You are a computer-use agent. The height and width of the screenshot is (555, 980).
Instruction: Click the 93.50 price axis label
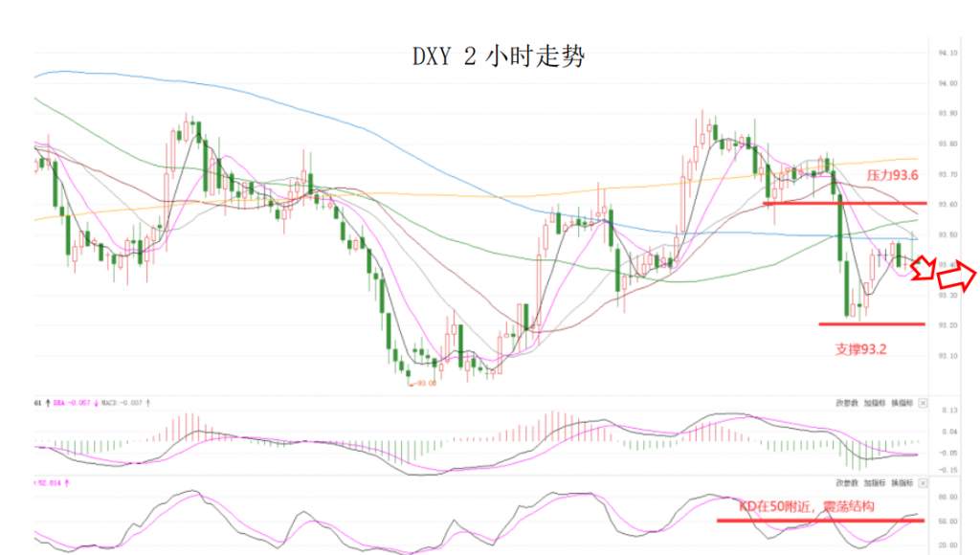947,235
